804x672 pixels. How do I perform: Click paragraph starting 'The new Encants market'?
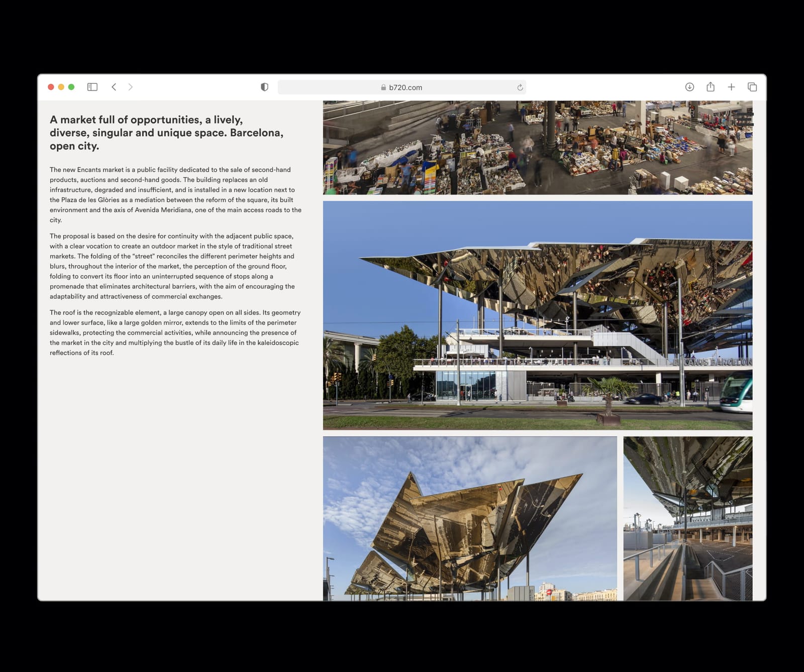point(175,195)
